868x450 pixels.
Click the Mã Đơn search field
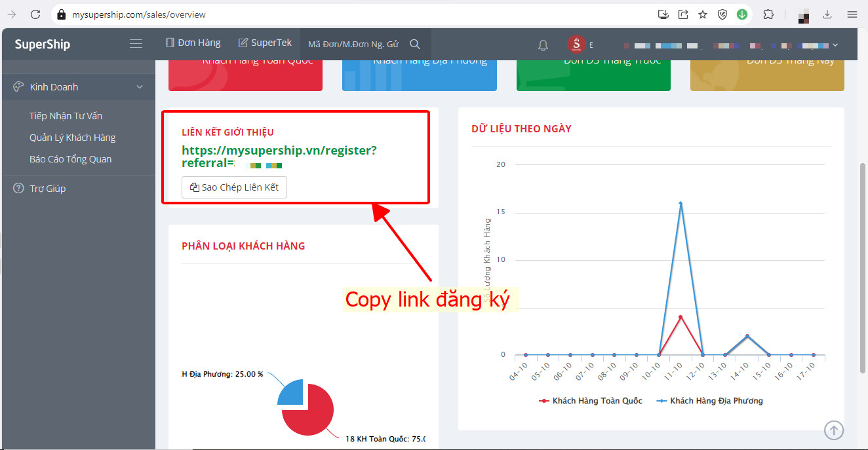point(353,44)
